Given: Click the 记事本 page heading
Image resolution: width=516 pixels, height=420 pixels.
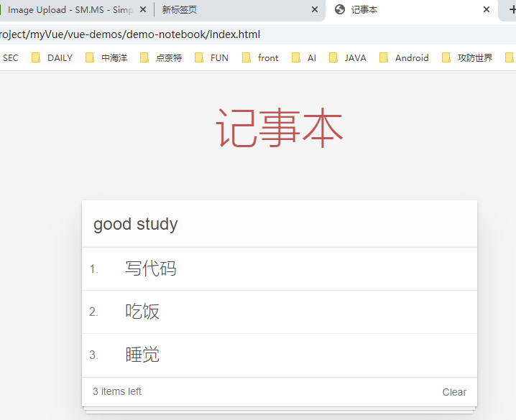Looking at the screenshot, I should (280, 128).
